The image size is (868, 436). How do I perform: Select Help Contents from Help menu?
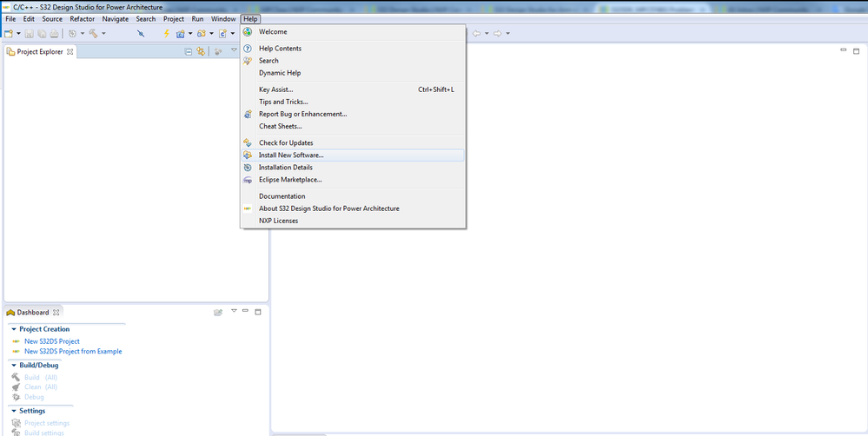(353, 49)
